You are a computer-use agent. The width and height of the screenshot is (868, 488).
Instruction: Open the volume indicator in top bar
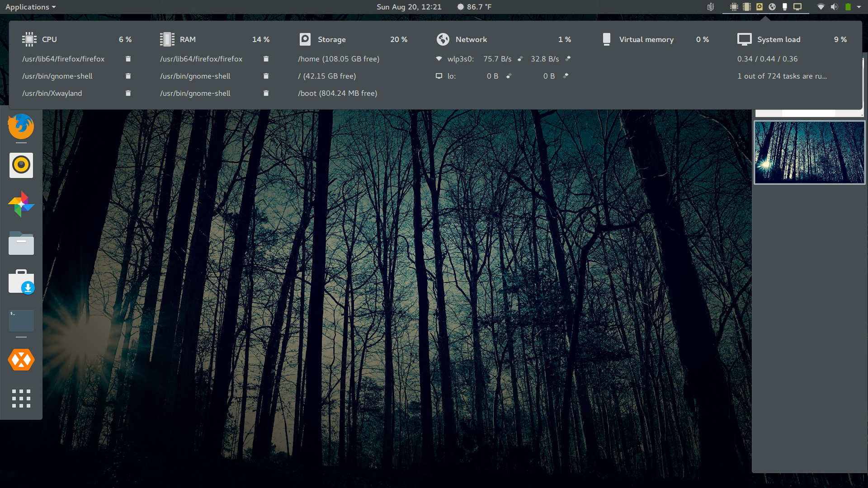[x=834, y=7]
